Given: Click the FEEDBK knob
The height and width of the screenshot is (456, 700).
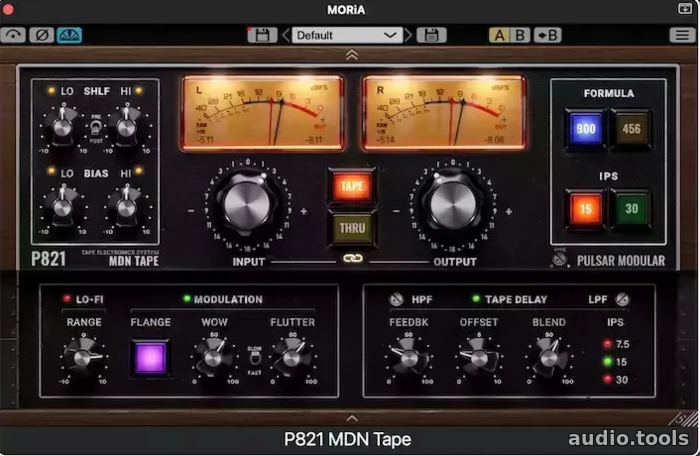Looking at the screenshot, I should pyautogui.click(x=409, y=357).
